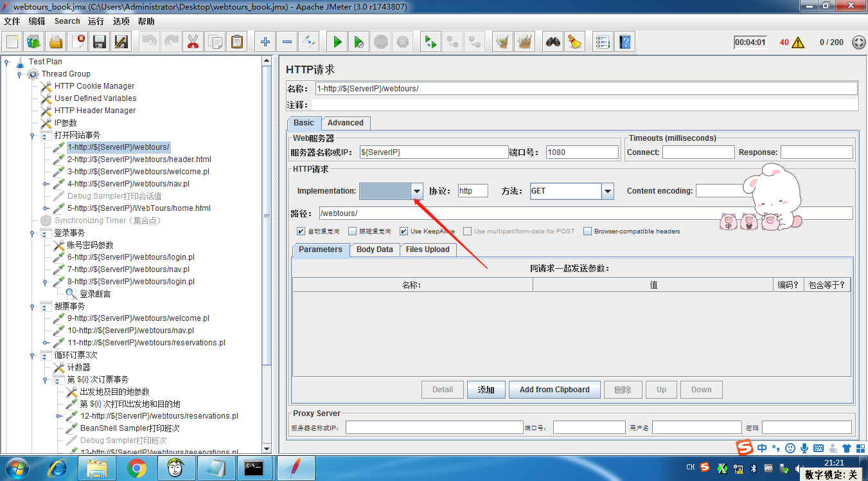The image size is (868, 481).
Task: Open the 选项 menu
Action: pos(121,21)
